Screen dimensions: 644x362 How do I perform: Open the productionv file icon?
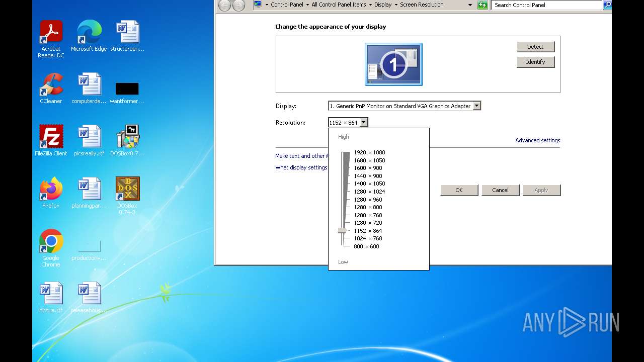point(89,250)
